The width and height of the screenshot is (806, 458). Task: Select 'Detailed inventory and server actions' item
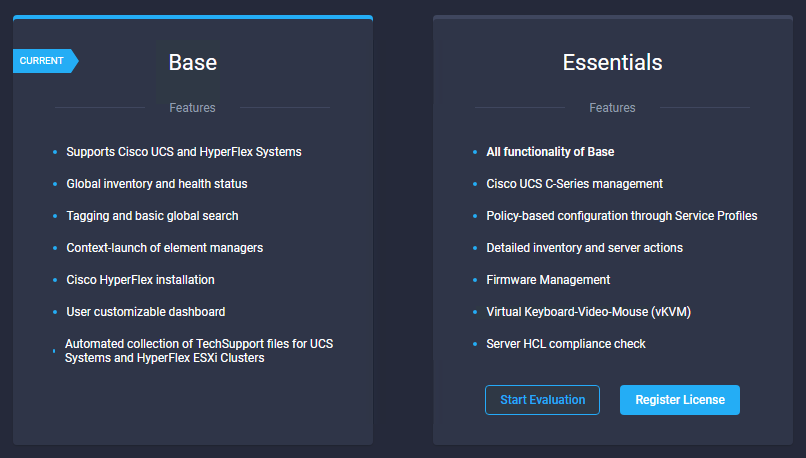584,248
